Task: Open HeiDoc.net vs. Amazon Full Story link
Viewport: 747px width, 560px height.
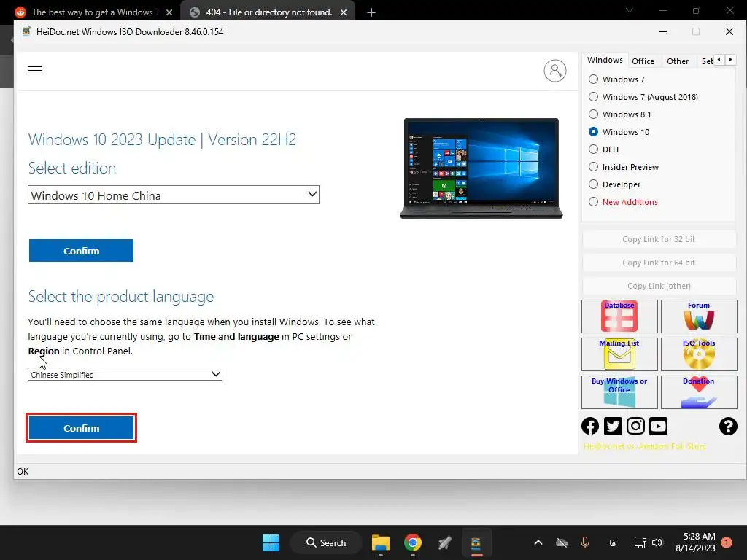Action: [645, 447]
